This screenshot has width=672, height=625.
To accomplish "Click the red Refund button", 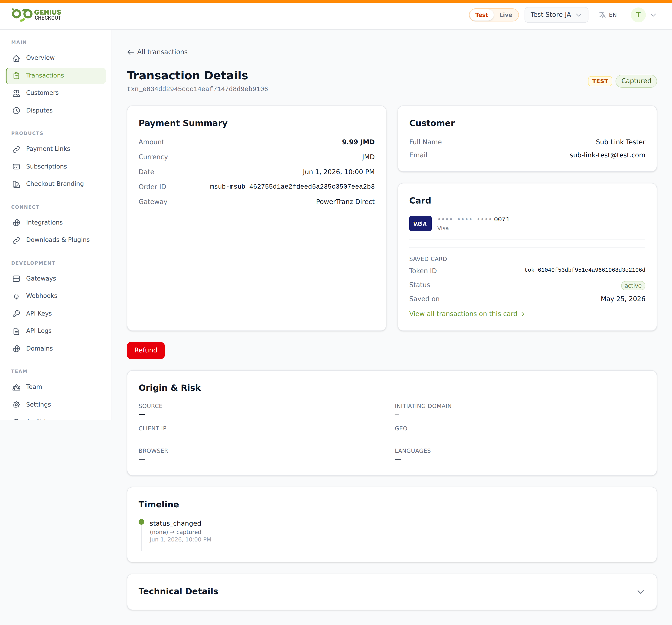I will (146, 350).
